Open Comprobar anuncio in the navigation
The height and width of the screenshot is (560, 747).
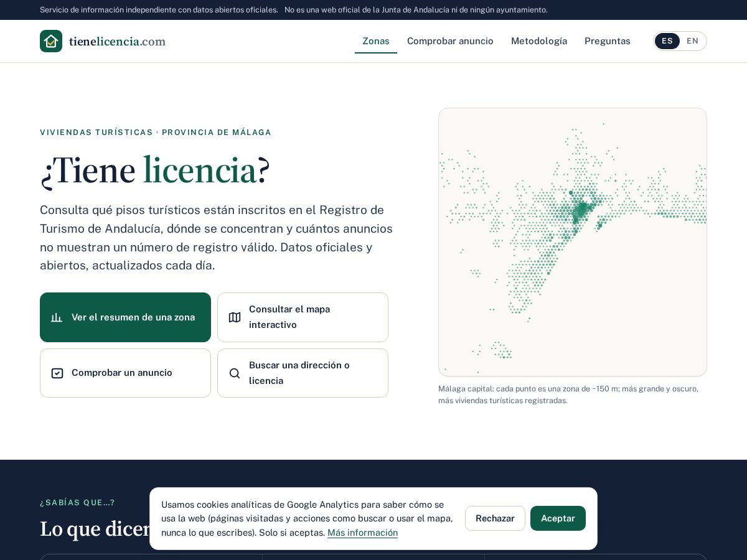coord(450,41)
